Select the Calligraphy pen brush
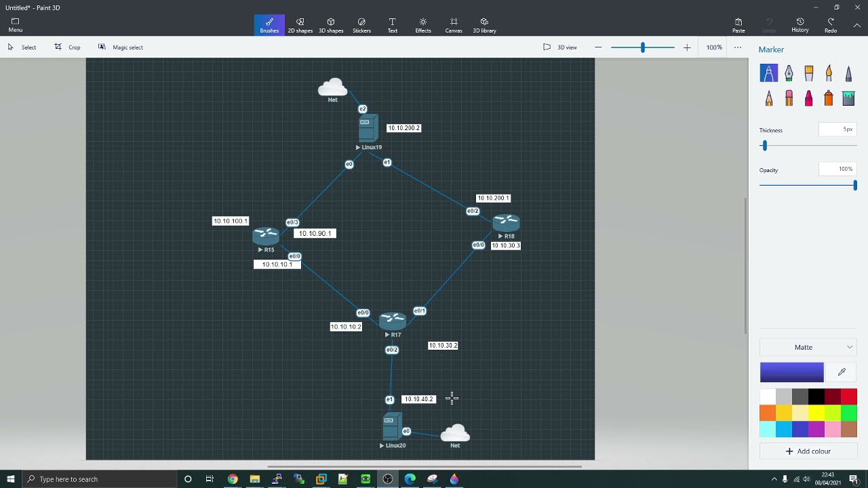This screenshot has height=488, width=868. [789, 73]
